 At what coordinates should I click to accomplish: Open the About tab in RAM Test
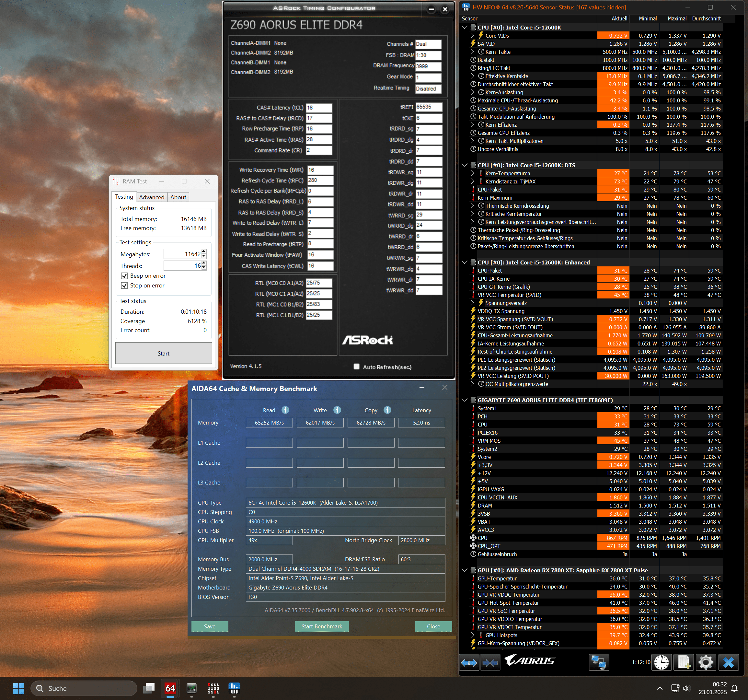click(178, 197)
